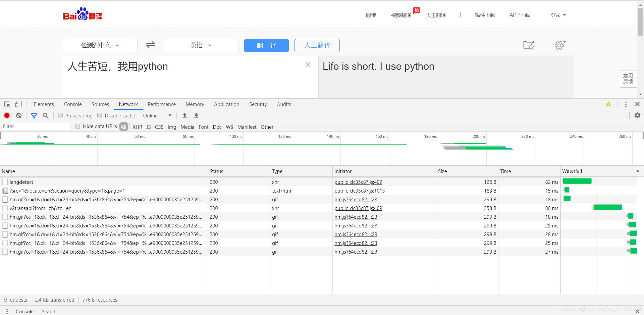This screenshot has height=315, width=644.
Task: Open the 视频翻译 link
Action: (x=401, y=15)
